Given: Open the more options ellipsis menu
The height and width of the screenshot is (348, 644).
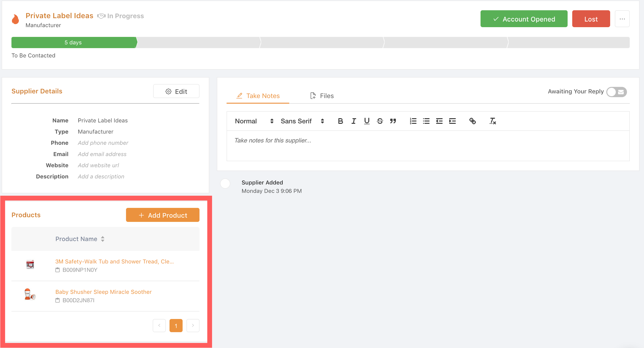Looking at the screenshot, I should pyautogui.click(x=622, y=19).
